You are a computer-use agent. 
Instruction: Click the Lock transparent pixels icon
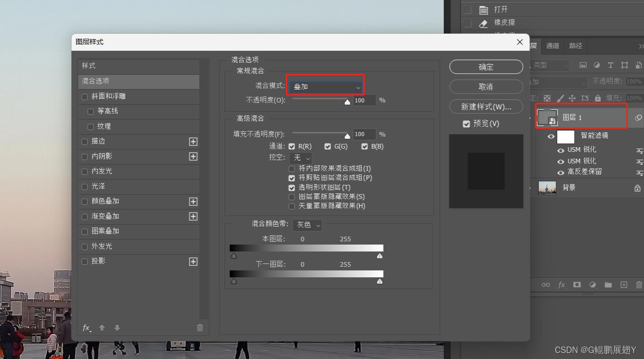pyautogui.click(x=547, y=98)
